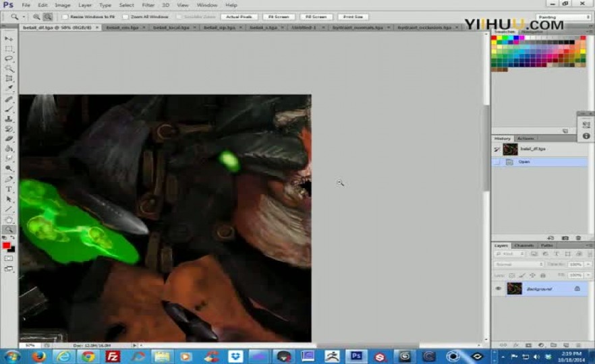Click the Fill Screen button

316,17
